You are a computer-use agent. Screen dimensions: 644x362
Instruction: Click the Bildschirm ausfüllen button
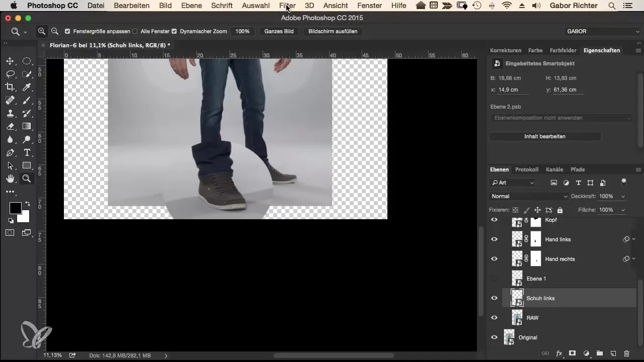coord(333,31)
